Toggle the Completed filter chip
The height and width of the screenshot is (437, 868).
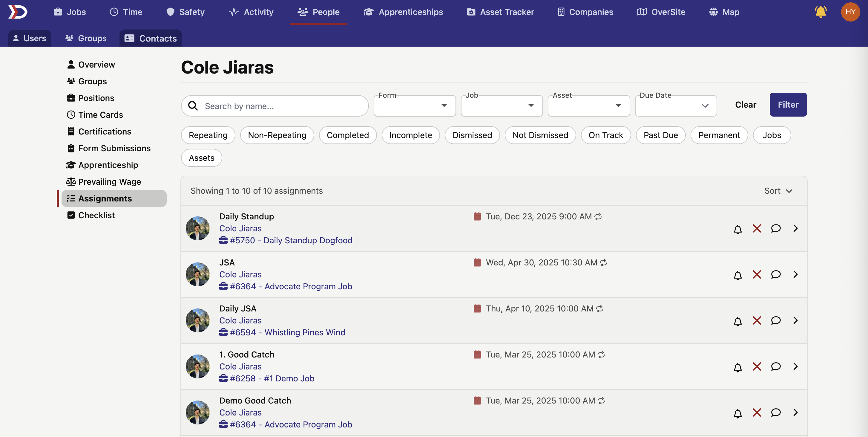pos(347,135)
